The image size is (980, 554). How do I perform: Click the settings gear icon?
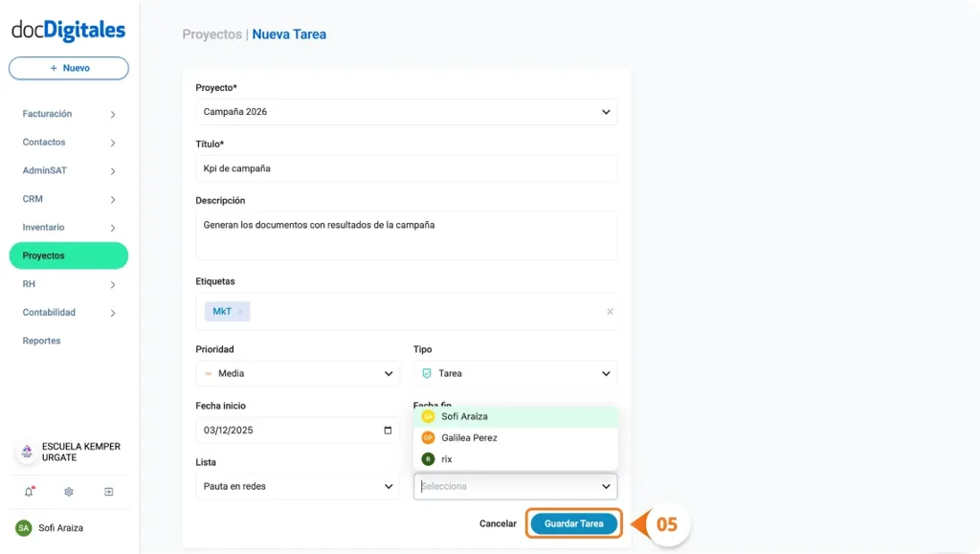tap(67, 491)
